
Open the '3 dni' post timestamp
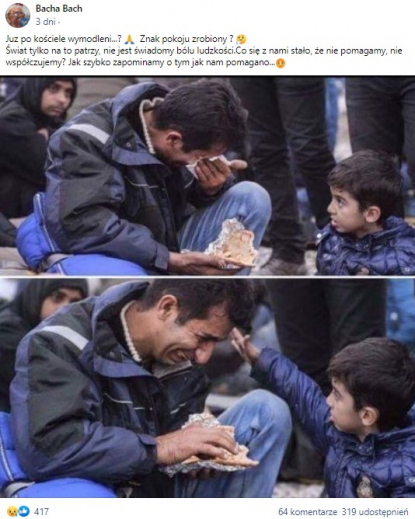[x=45, y=22]
